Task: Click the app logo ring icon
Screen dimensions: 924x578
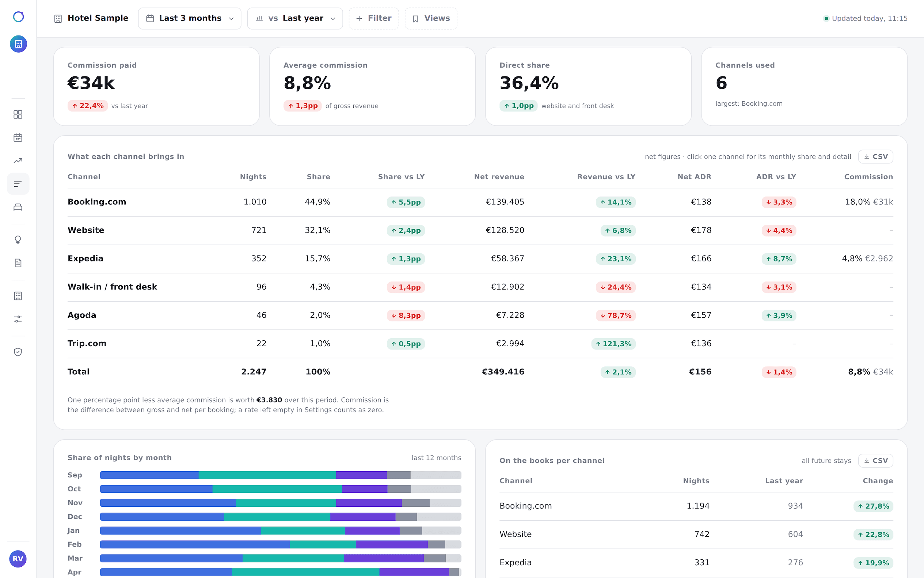Action: [18, 17]
